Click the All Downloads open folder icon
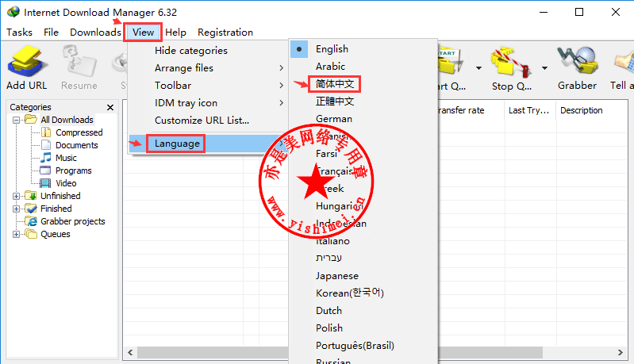This screenshot has width=634, height=364. click(x=31, y=120)
